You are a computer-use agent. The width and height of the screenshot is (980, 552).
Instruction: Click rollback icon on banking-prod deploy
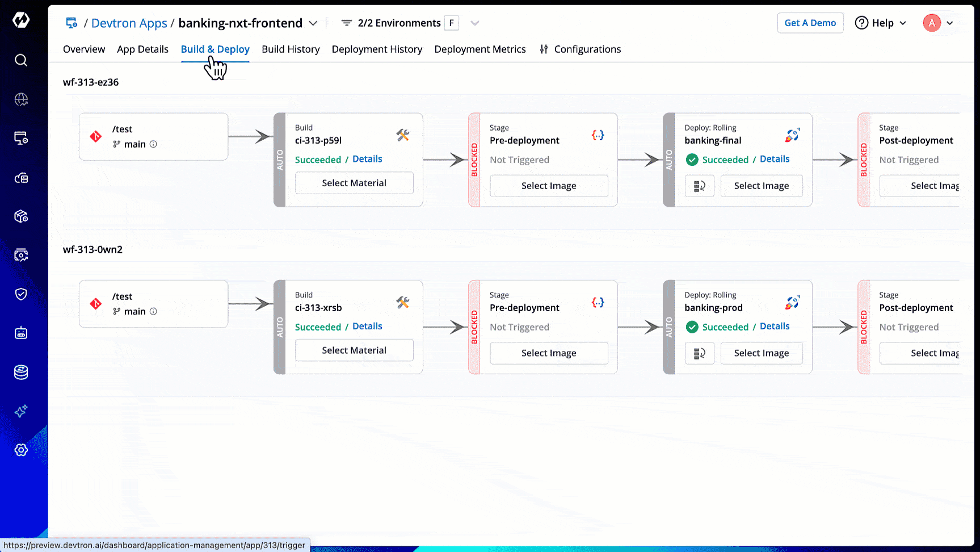(699, 353)
